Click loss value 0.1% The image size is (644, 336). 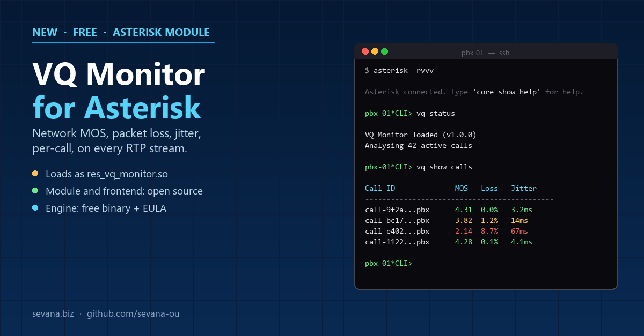coord(489,242)
